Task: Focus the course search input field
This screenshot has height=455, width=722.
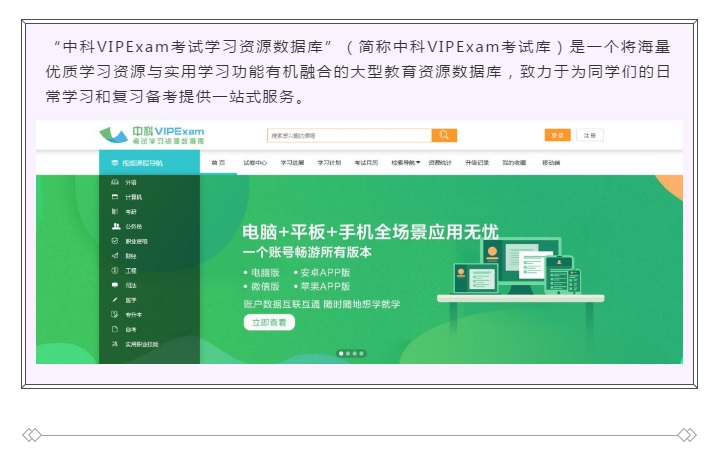Action: coord(349,135)
